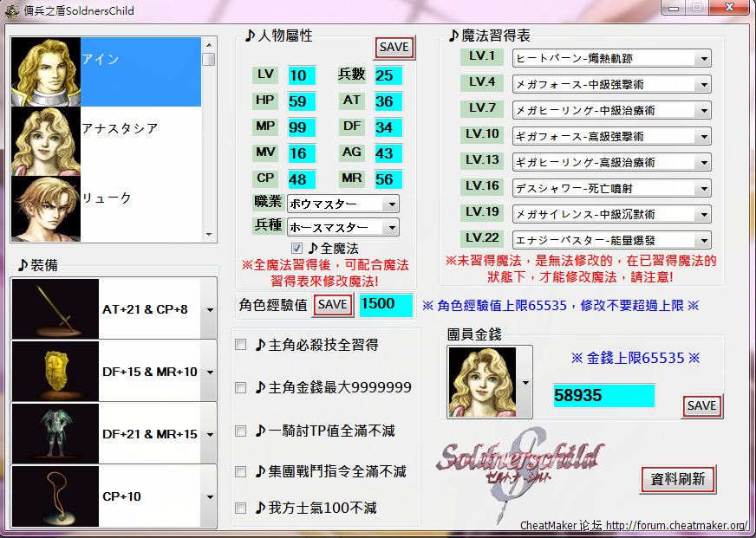Screen dimensions: 756x538
Task: Click the necklace accessory equipment icon
Action: coord(55,496)
